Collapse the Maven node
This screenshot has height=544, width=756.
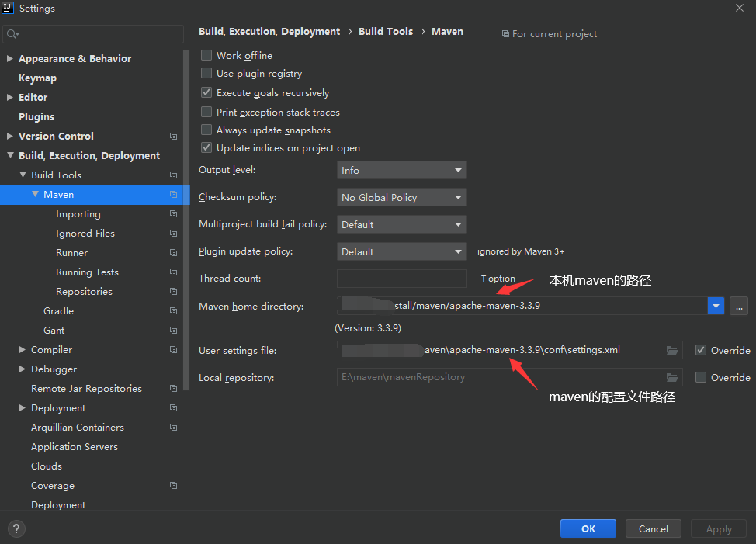pos(35,194)
